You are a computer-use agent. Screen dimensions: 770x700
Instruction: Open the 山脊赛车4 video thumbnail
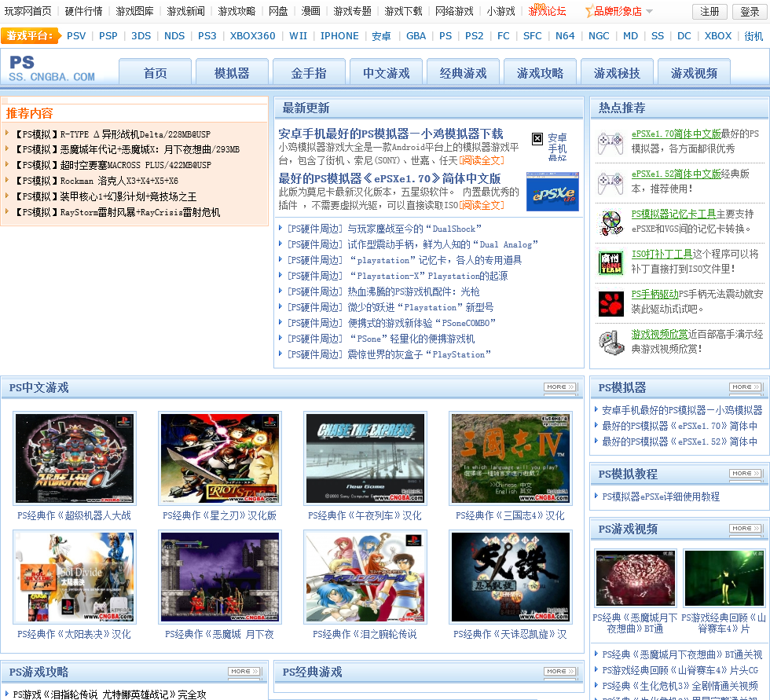click(x=724, y=577)
